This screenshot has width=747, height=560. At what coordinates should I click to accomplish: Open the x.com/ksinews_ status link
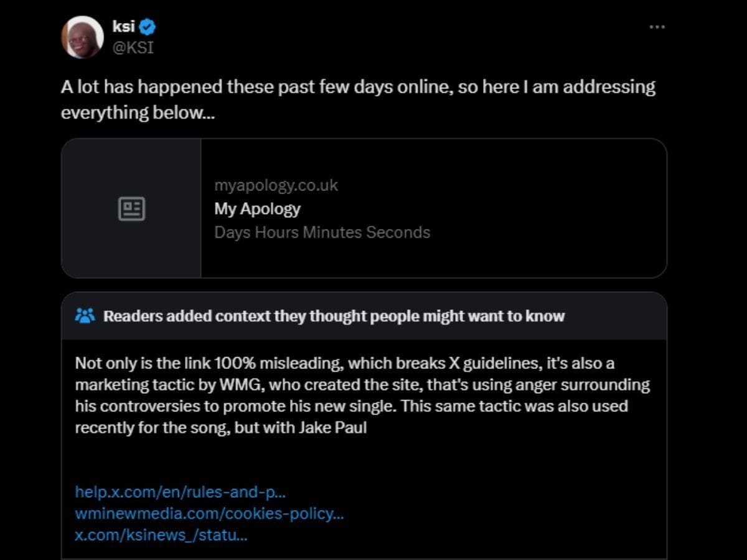[x=161, y=535]
